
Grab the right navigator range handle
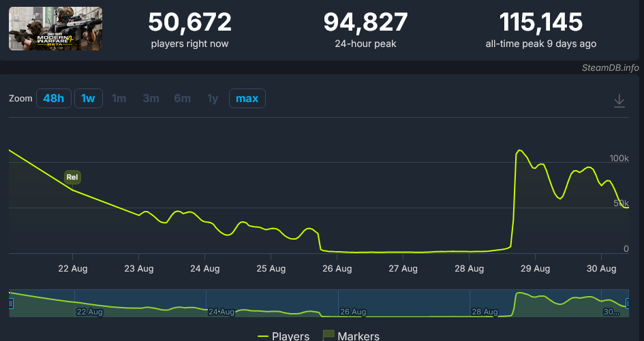(628, 304)
